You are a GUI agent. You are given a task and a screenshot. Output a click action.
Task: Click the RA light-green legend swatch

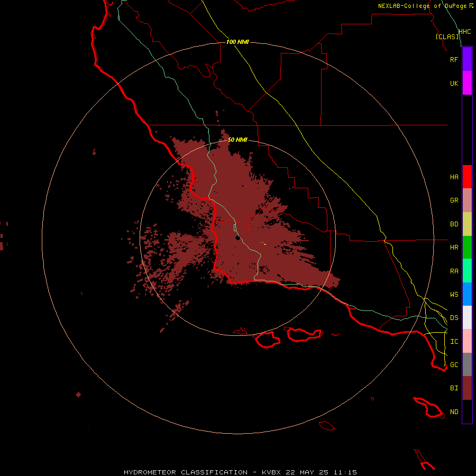tap(467, 270)
